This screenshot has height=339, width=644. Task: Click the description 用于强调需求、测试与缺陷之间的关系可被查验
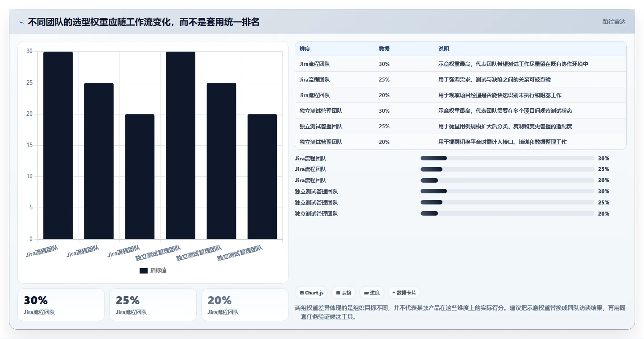[495, 80]
